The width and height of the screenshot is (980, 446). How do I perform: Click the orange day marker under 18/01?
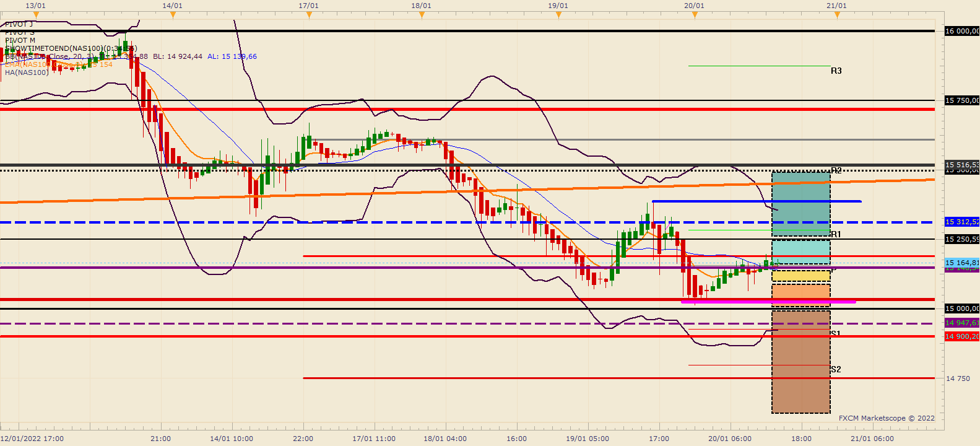(x=422, y=14)
